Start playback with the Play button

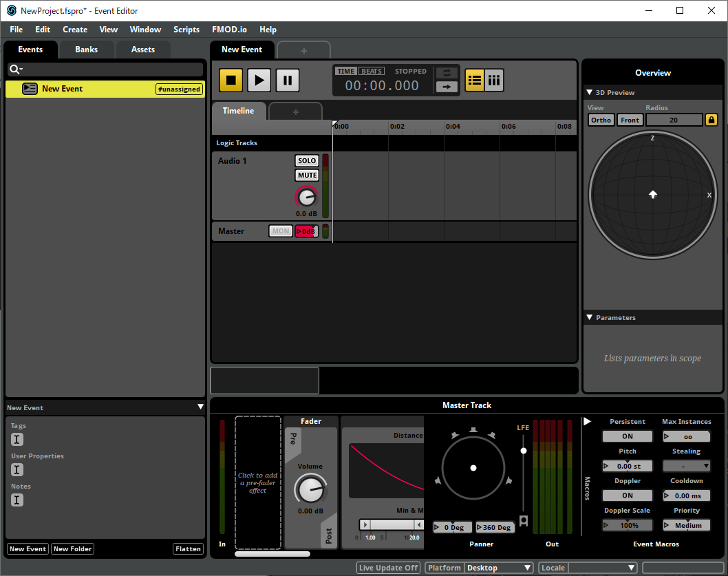click(259, 81)
